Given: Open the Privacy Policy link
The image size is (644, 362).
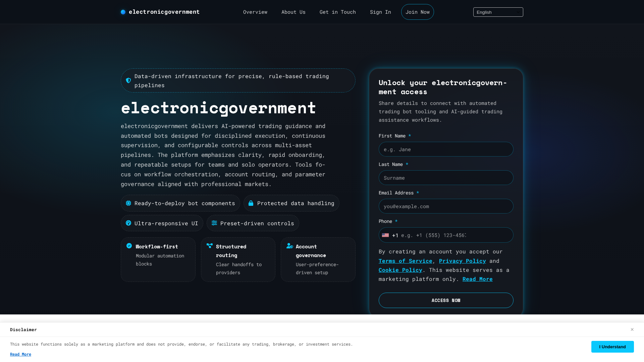Looking at the screenshot, I should point(463,261).
